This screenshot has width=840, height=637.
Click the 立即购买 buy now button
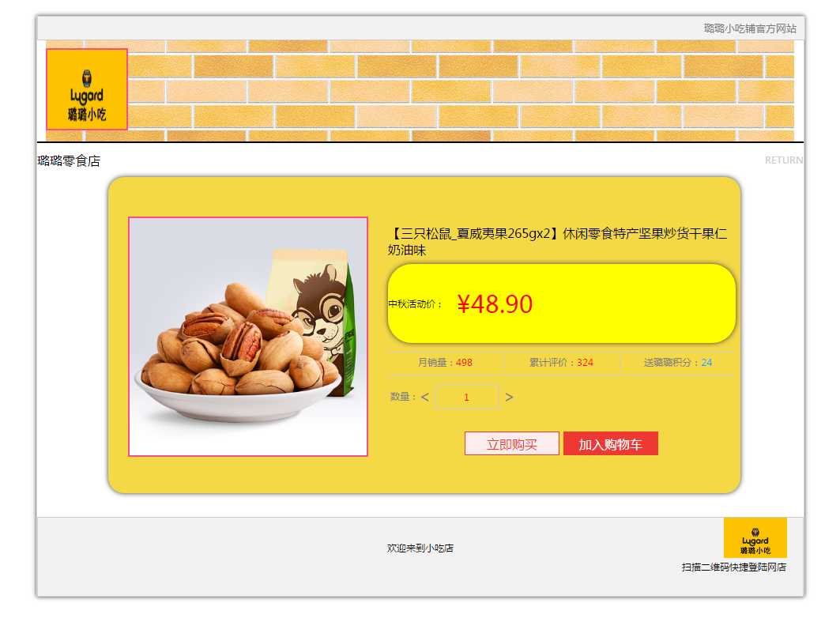pyautogui.click(x=511, y=443)
